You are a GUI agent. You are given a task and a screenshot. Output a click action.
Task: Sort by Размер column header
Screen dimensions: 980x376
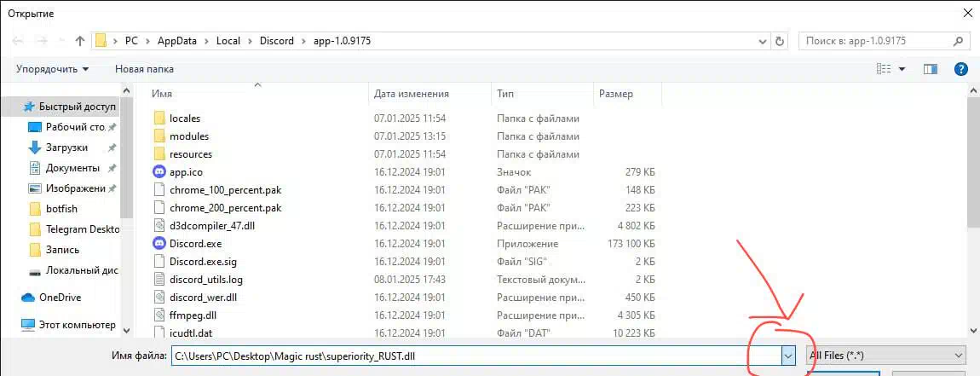pos(616,94)
